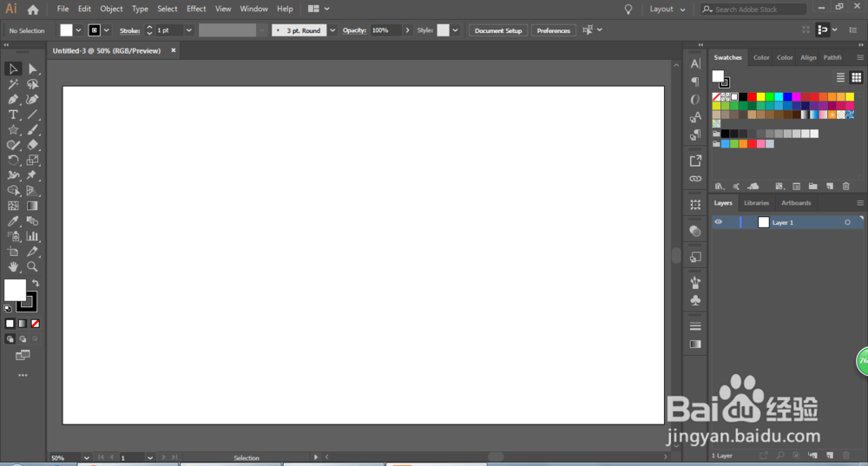The height and width of the screenshot is (466, 868).
Task: Expand the Opacity slider arrow
Action: pyautogui.click(x=407, y=30)
